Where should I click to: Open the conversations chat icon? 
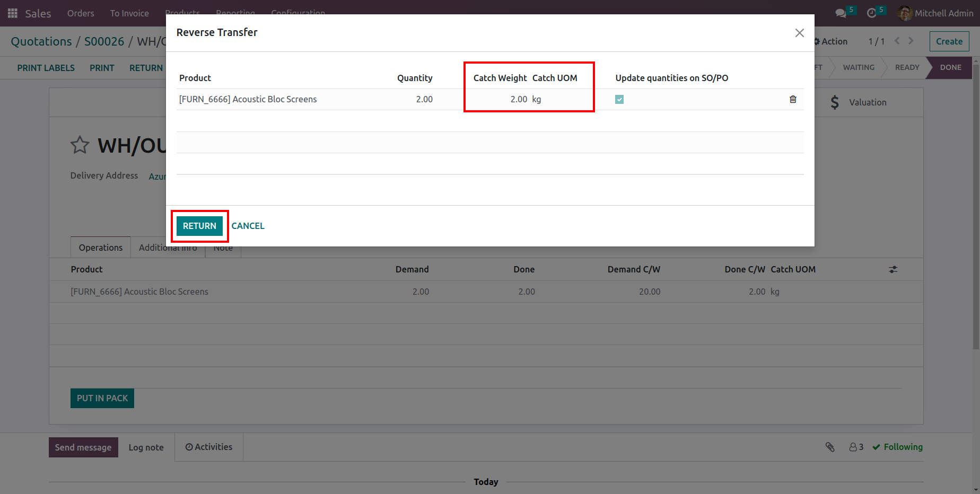[841, 13]
